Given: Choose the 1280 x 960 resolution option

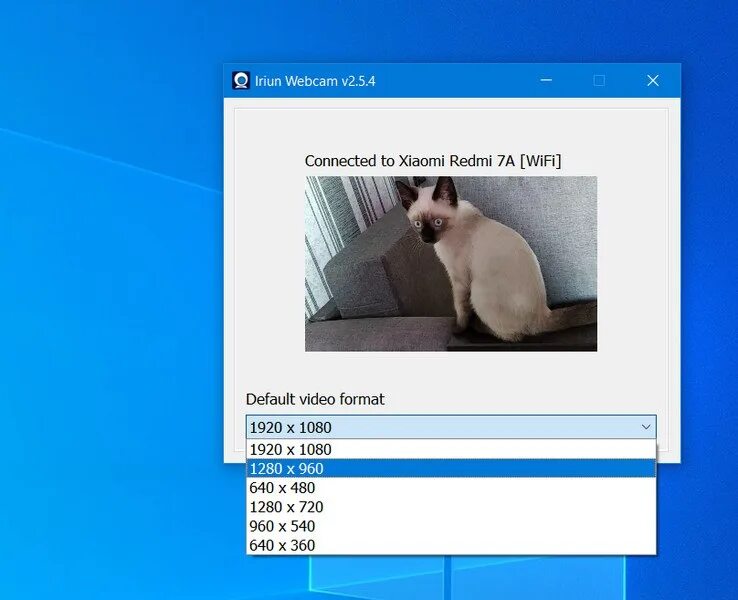Looking at the screenshot, I should coord(451,469).
